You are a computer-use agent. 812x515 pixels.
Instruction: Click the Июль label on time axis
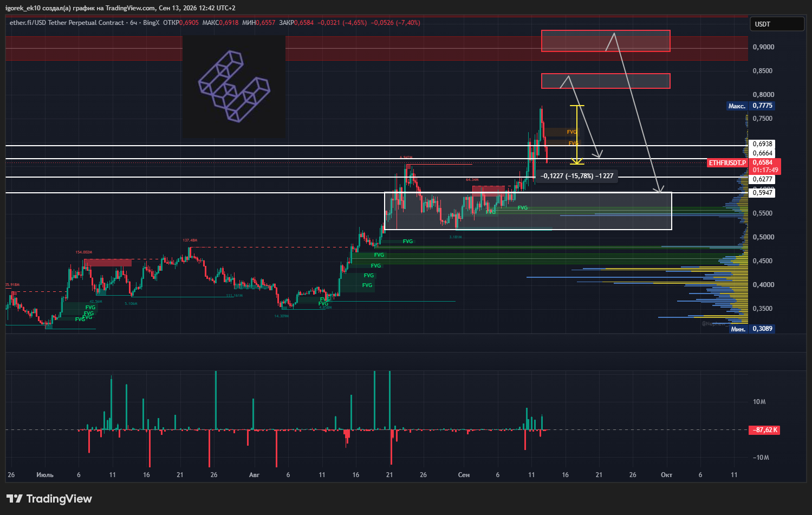pos(45,475)
